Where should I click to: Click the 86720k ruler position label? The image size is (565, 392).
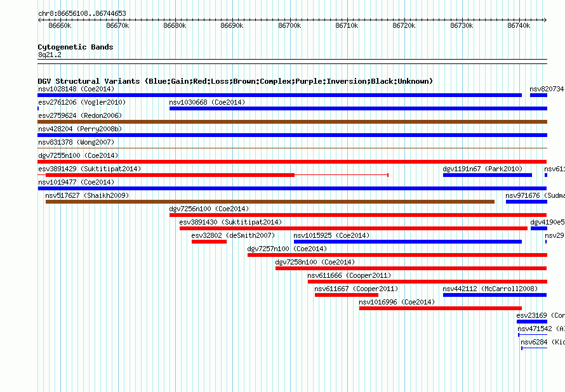point(404,25)
